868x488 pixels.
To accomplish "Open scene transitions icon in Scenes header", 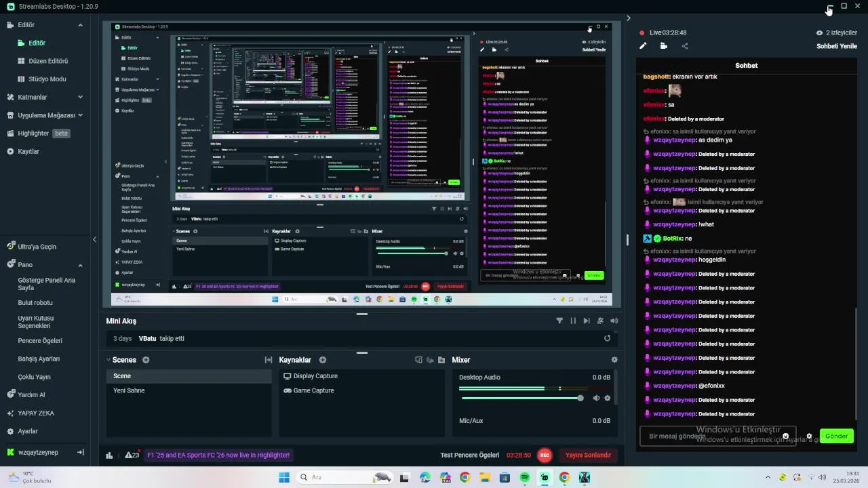I will tap(269, 360).
